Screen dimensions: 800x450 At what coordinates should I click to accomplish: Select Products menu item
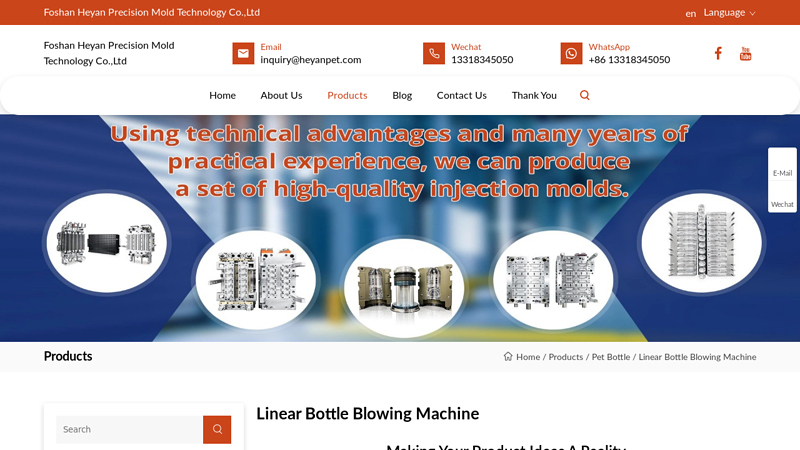[x=347, y=95]
